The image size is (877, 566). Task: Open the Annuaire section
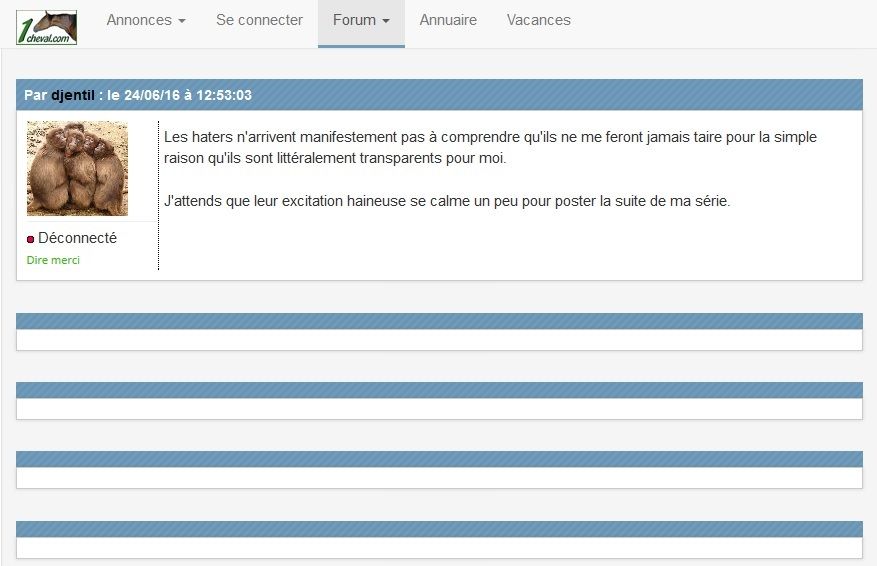448,20
